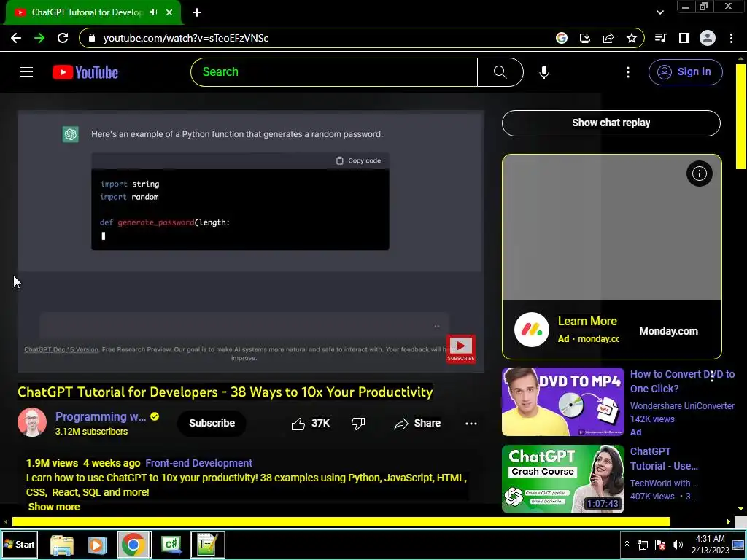Click the search magnifier button
This screenshot has width=747, height=560.
tap(500, 72)
